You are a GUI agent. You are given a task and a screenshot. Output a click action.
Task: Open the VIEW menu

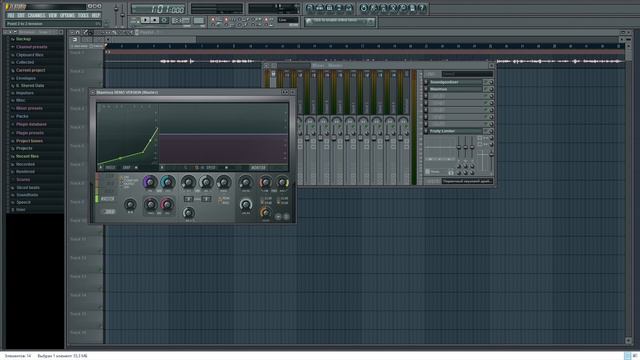[53, 16]
